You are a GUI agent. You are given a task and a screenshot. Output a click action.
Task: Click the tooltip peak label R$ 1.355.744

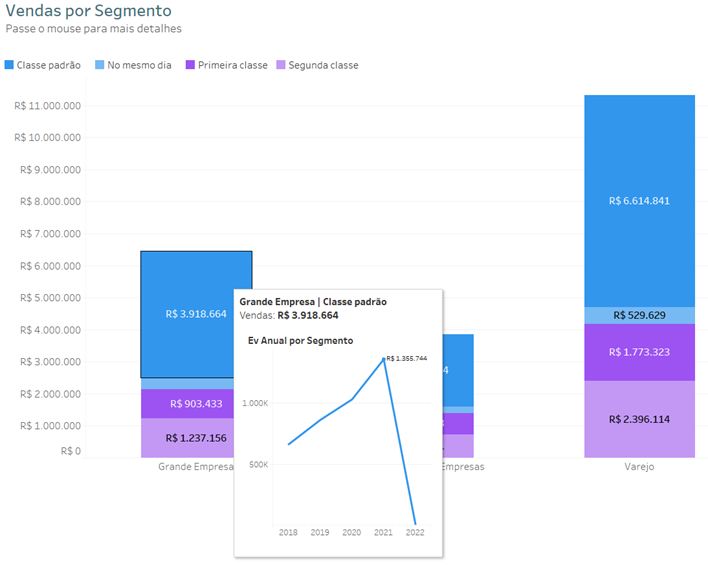[407, 359]
